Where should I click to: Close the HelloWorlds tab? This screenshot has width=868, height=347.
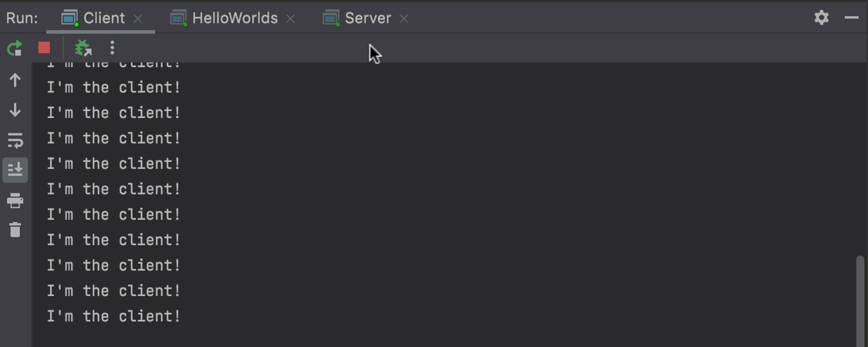(291, 19)
